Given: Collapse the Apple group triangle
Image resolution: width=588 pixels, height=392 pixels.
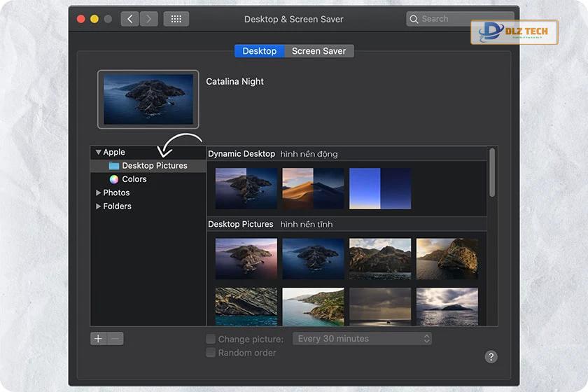Looking at the screenshot, I should 98,153.
